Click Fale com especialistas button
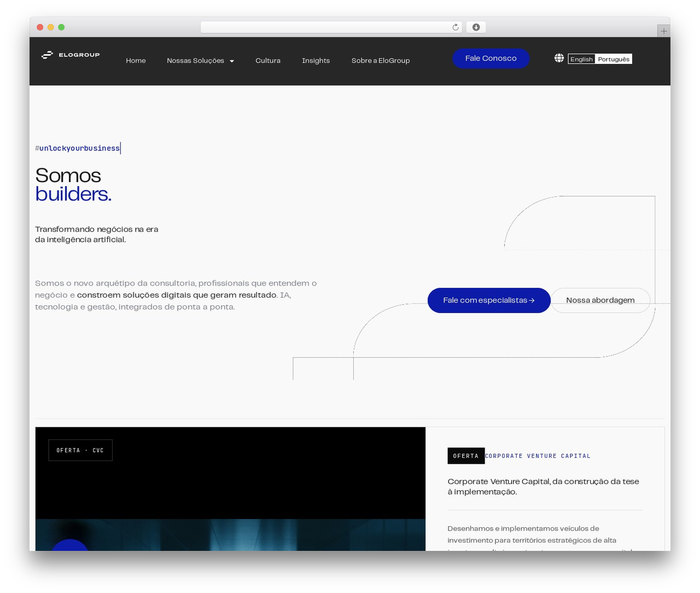Screen dimensions: 700x593 tap(489, 300)
